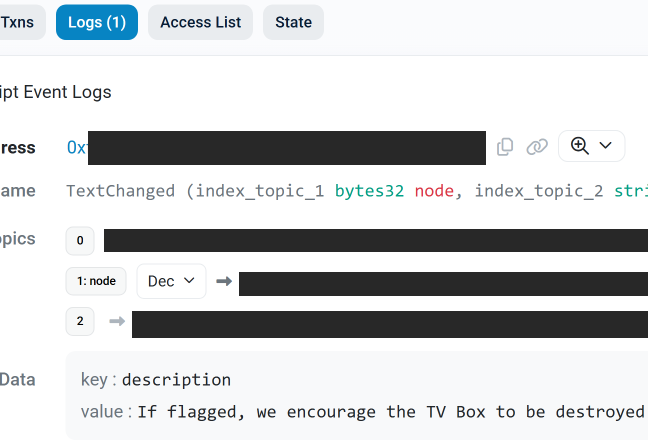Click the 'If flagged' value text
The height and width of the screenshot is (441, 648).
click(x=390, y=412)
